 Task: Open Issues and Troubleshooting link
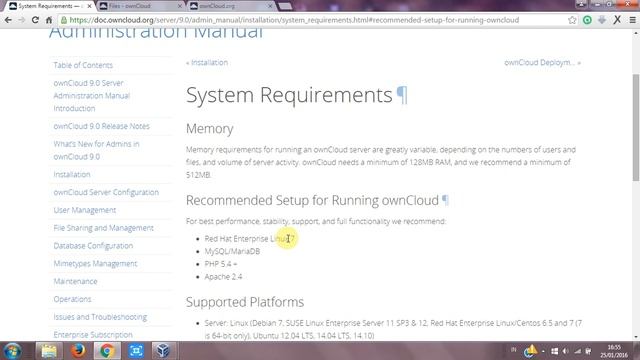100,317
